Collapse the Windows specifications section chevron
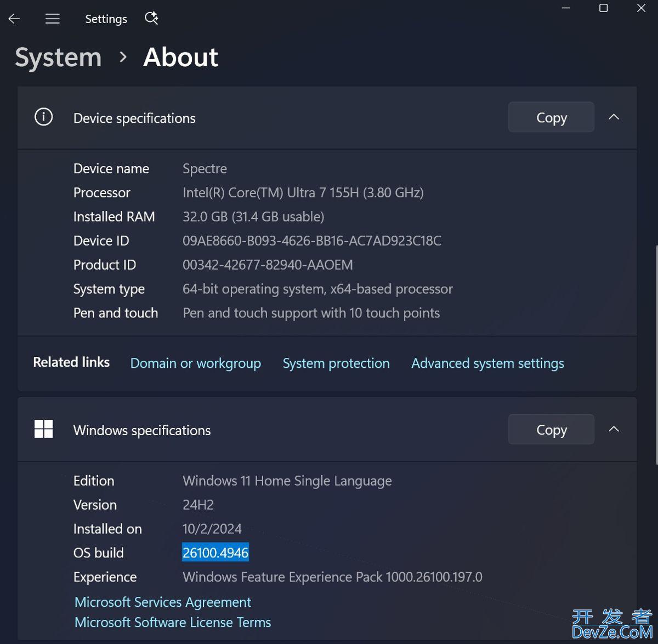658x644 pixels. click(614, 429)
